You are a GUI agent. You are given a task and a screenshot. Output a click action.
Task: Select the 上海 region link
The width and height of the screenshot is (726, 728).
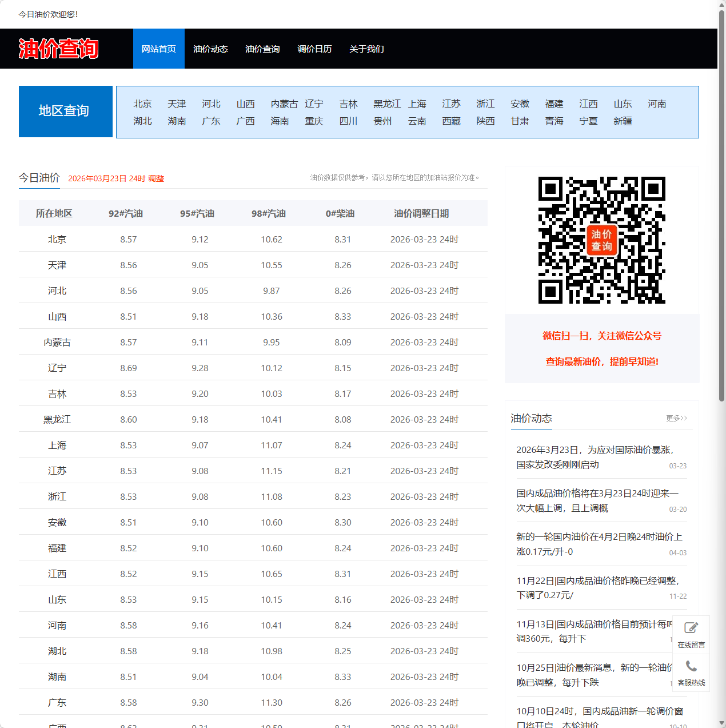click(417, 104)
